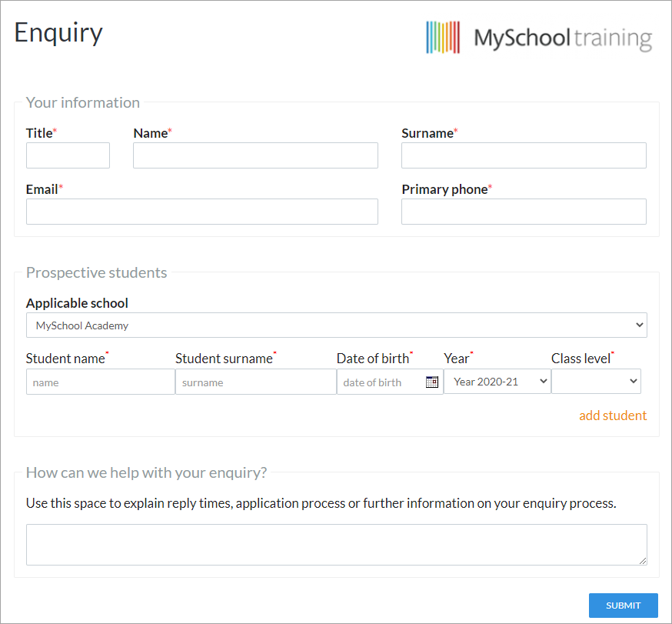The width and height of the screenshot is (672, 624).
Task: Click the Enquiry page heading
Action: point(58,33)
